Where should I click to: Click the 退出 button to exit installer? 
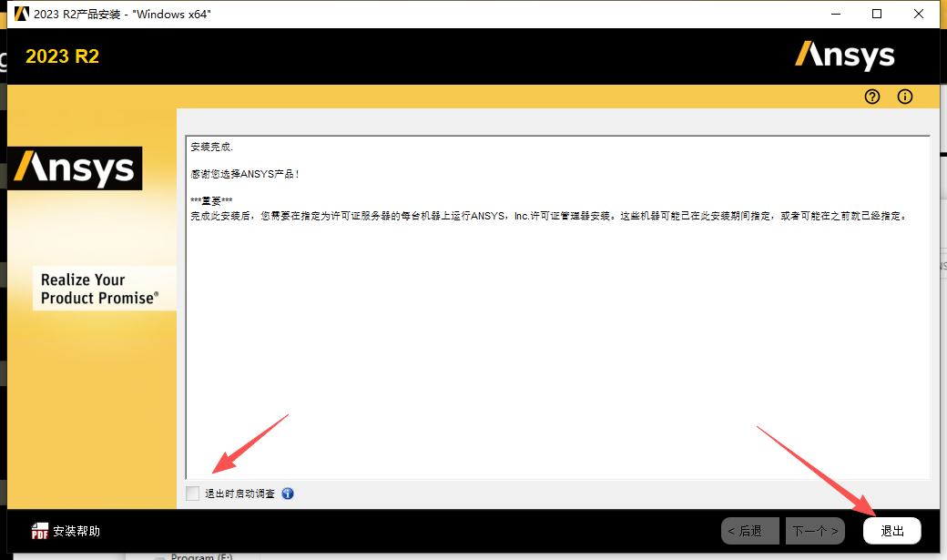pos(891,530)
